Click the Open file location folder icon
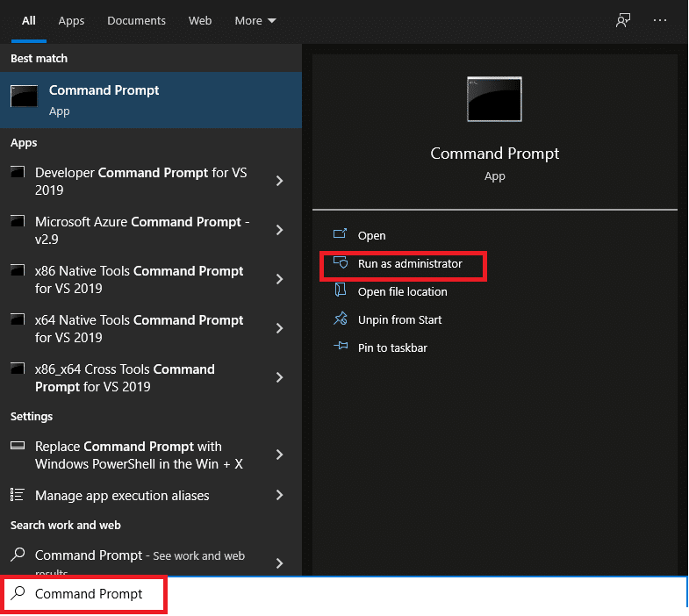This screenshot has width=689, height=616. click(341, 291)
